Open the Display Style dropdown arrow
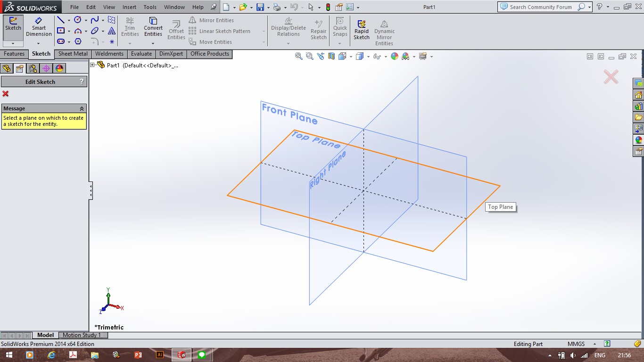The width and height of the screenshot is (644, 362). [369, 57]
